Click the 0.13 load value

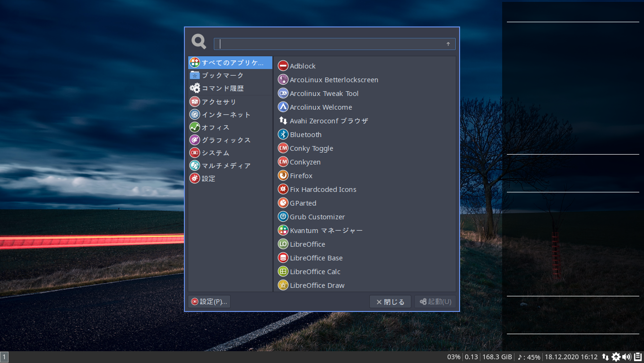tap(471, 357)
